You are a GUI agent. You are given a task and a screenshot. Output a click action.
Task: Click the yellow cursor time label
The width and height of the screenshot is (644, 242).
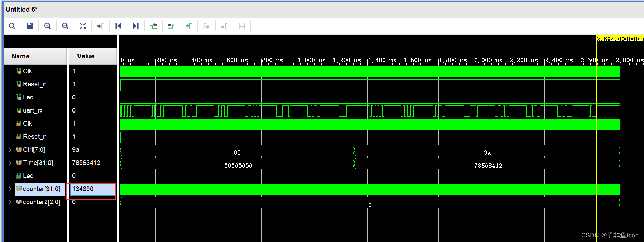[619, 39]
